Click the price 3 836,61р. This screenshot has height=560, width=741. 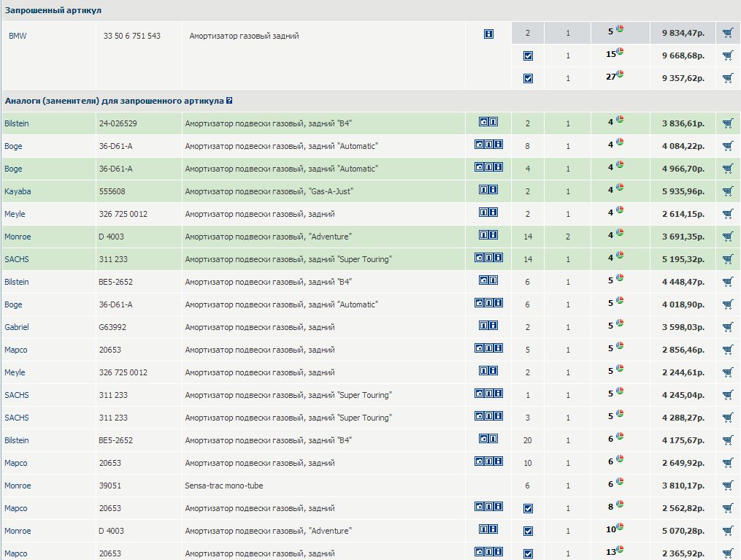point(683,123)
